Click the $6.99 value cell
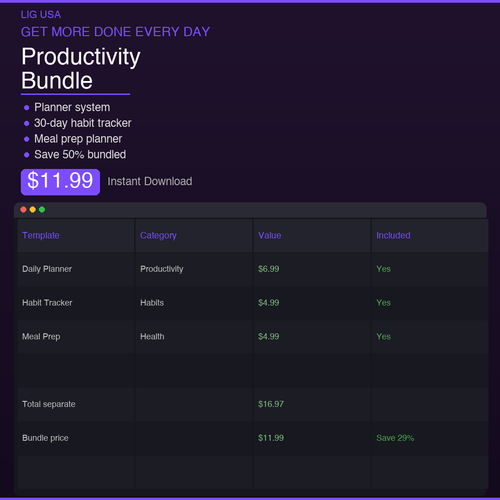The width and height of the screenshot is (500, 500). (x=312, y=269)
